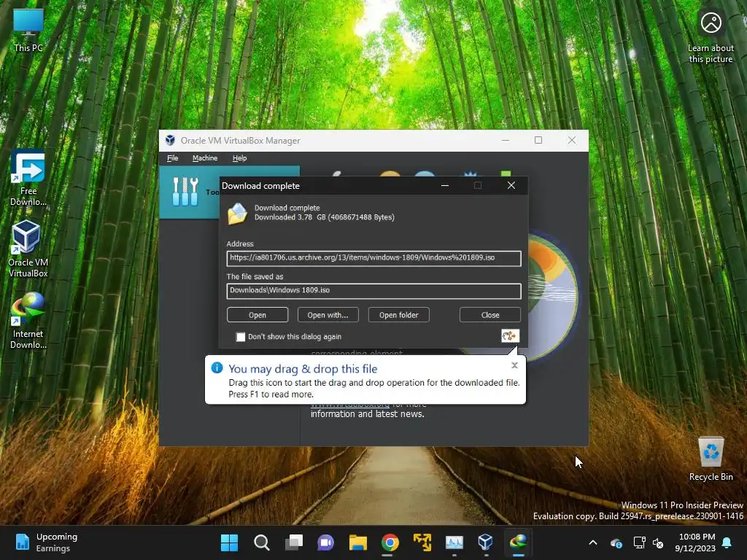
Task: Minimize the VirtualBox Manager window
Action: [506, 140]
